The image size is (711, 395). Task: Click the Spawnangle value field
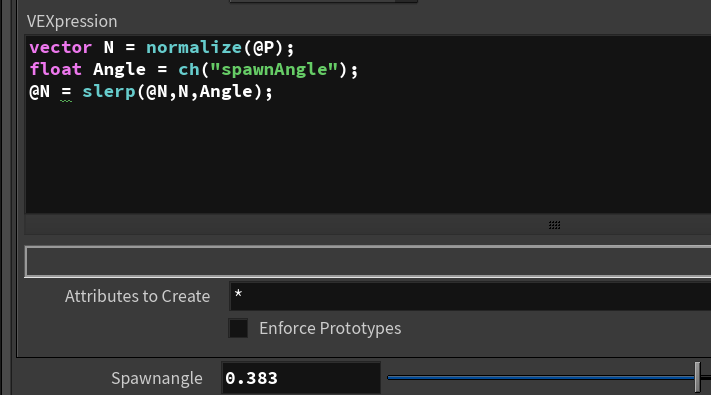pos(301,378)
